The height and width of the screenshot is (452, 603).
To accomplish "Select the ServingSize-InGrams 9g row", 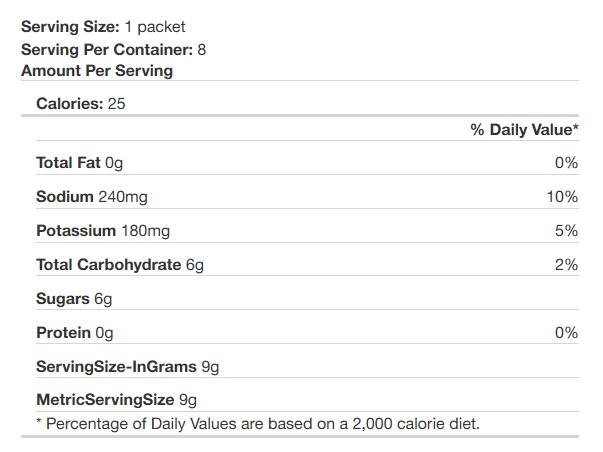I will (x=308, y=367).
